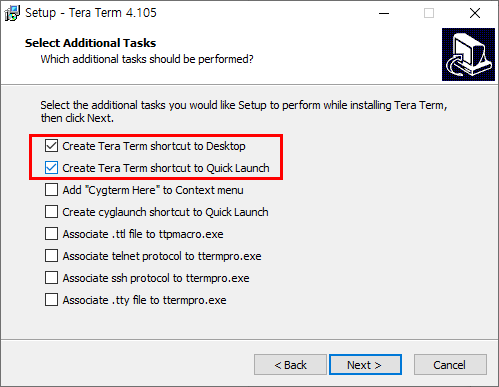Click the "Select Additional Tasks" heading
The width and height of the screenshot is (499, 387).
point(90,43)
